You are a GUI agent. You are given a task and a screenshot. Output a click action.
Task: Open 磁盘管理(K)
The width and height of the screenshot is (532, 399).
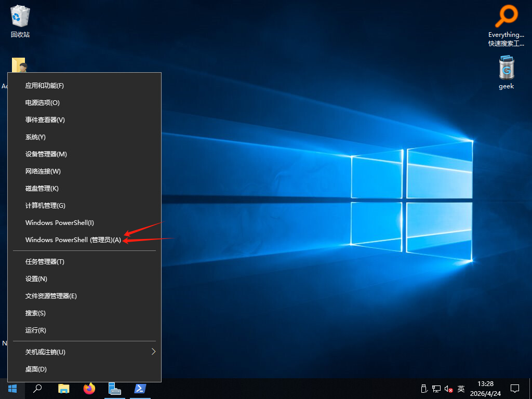(84, 188)
